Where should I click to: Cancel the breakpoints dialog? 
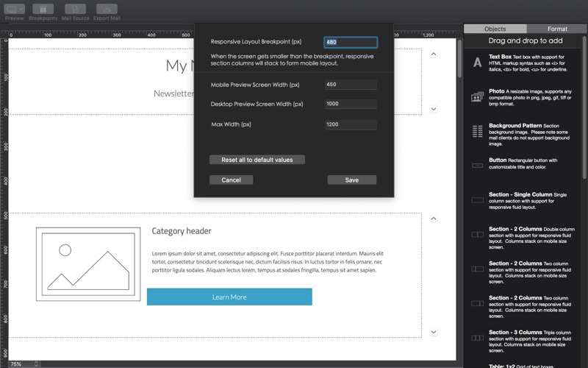(x=231, y=180)
